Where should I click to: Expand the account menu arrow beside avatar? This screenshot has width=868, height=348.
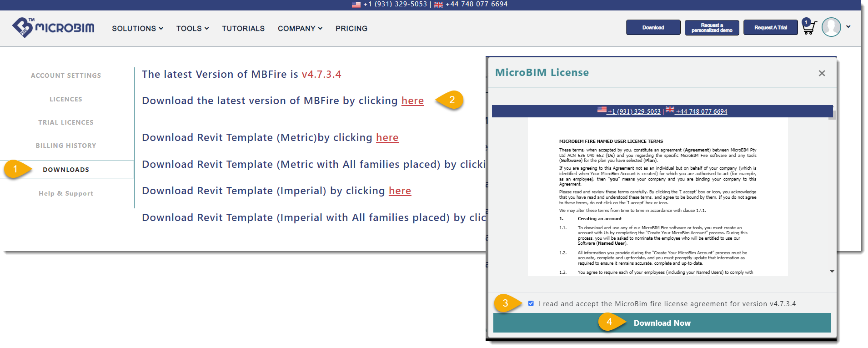(848, 27)
